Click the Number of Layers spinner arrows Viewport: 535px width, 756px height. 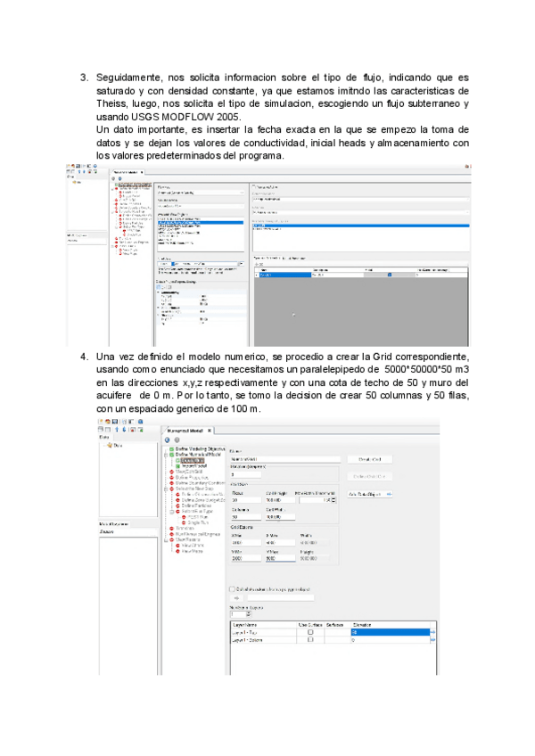tap(248, 614)
